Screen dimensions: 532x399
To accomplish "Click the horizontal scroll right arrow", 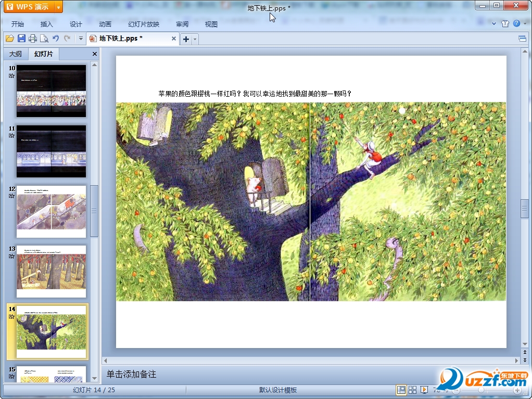I will pyautogui.click(x=517, y=361).
